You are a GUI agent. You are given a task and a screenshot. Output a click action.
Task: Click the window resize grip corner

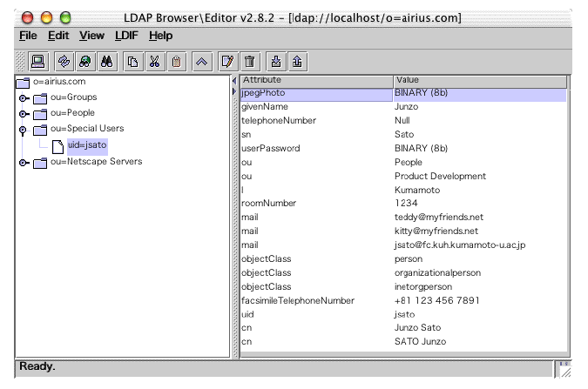(565, 371)
